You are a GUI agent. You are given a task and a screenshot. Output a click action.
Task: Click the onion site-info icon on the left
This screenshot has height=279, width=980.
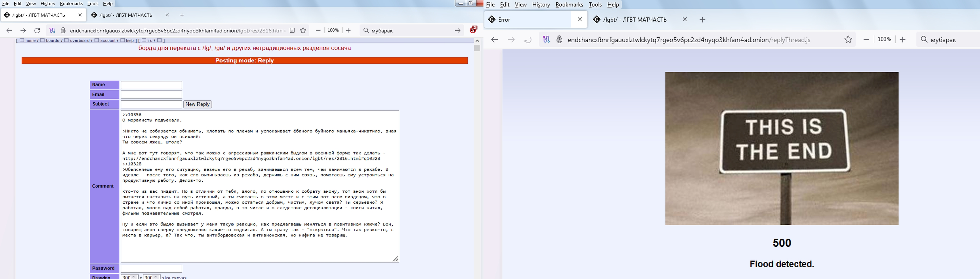pos(64,30)
